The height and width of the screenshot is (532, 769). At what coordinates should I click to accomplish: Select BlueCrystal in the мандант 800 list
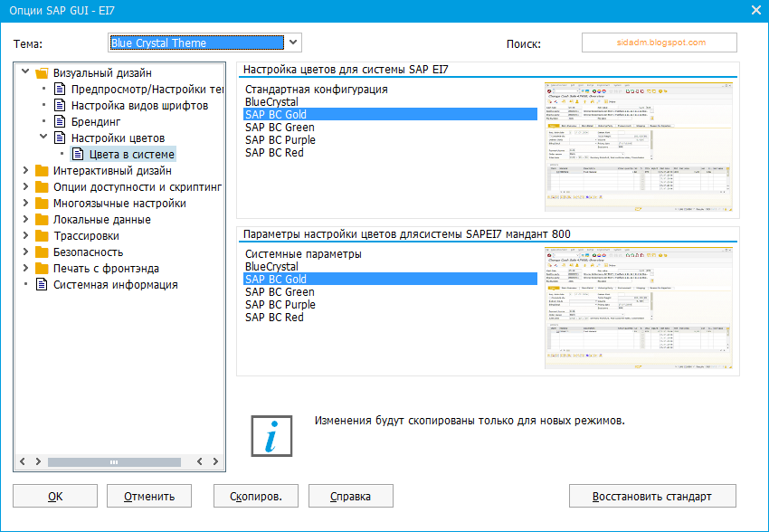point(271,267)
